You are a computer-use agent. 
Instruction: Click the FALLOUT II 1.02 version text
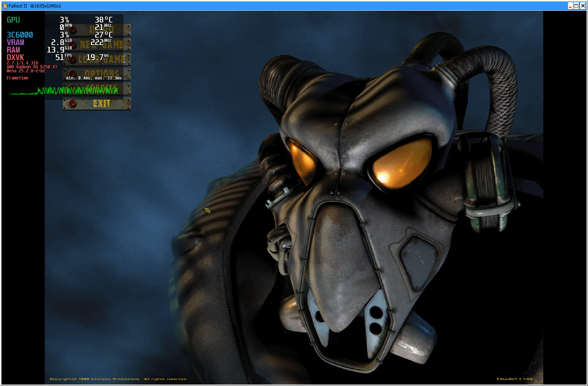(514, 379)
